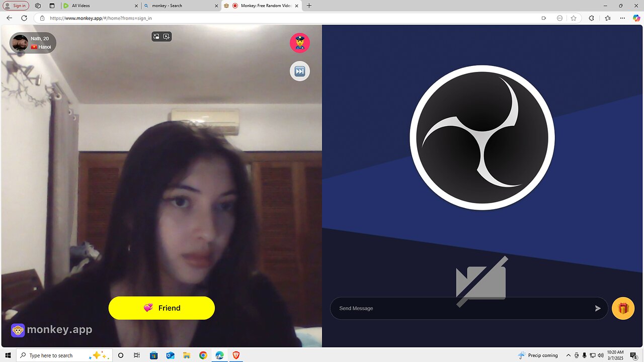View site information lock icon
Screen dimensions: 644x362
[42, 18]
